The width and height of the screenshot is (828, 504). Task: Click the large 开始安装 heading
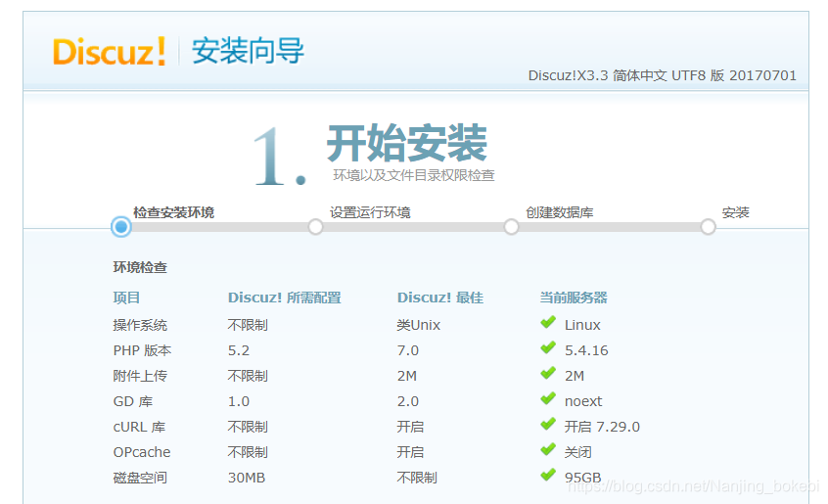coord(406,143)
